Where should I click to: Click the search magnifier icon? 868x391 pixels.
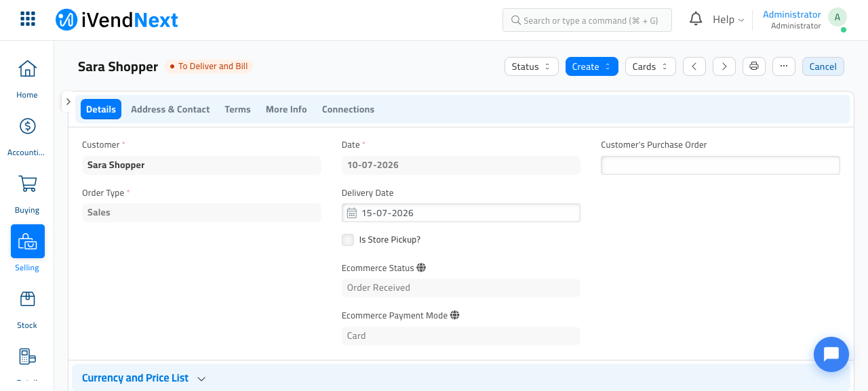515,20
